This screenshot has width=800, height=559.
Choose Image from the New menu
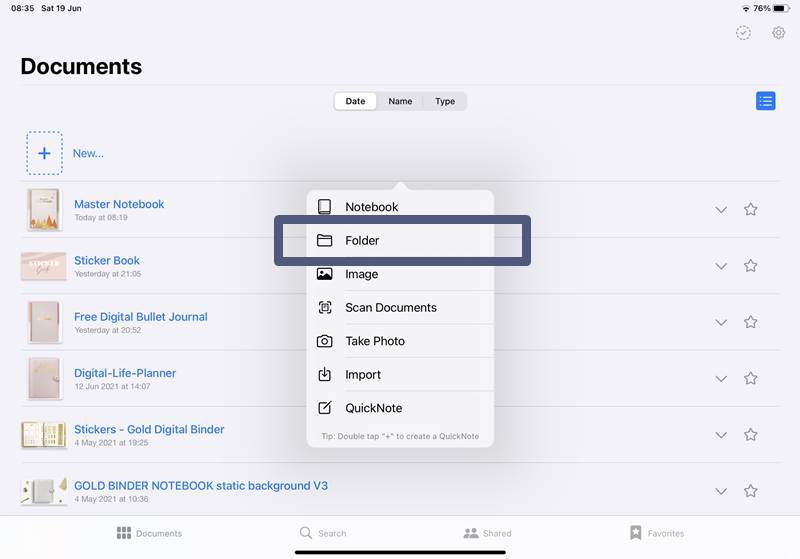(x=400, y=274)
